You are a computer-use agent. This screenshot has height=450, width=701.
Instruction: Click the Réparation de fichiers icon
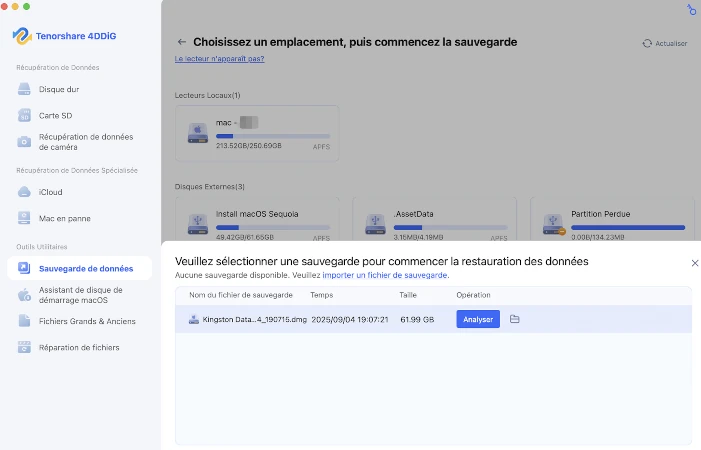click(24, 347)
